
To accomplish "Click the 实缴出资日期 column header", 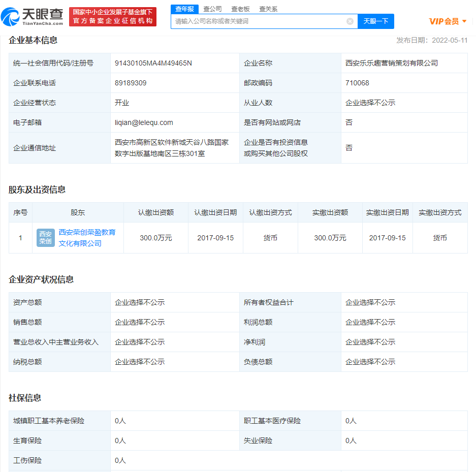I will [387, 212].
